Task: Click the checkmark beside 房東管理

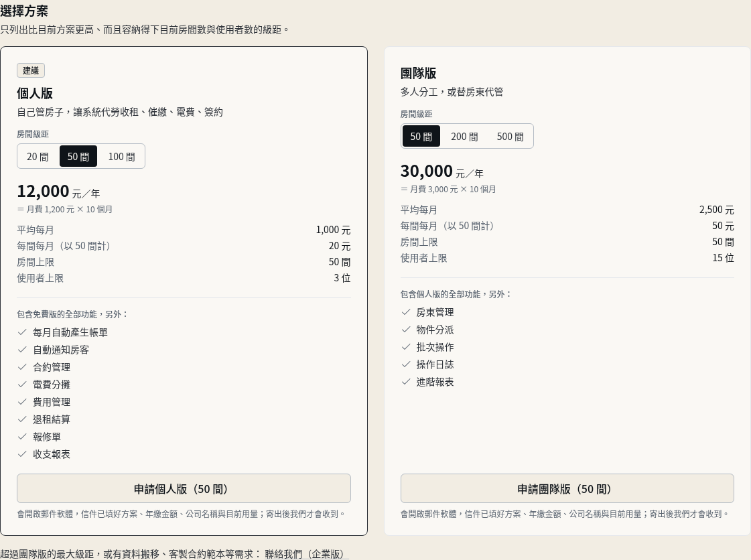Action: pos(406,312)
